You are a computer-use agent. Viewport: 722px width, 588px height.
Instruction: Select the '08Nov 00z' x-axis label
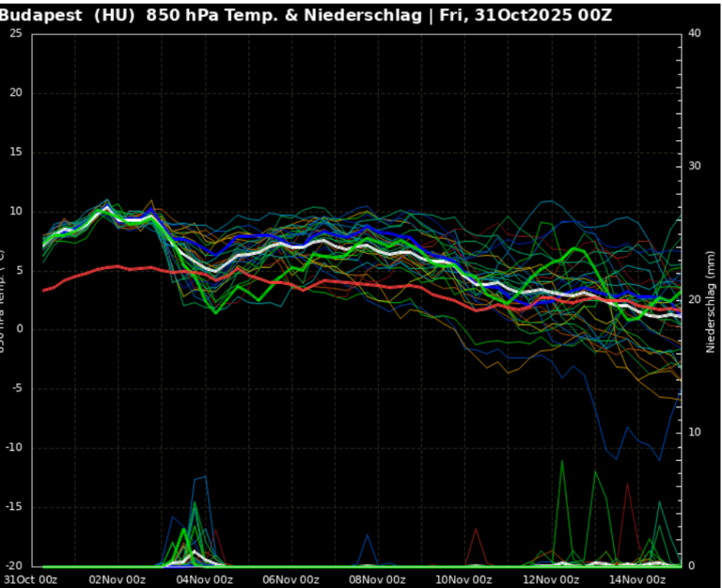tap(377, 580)
